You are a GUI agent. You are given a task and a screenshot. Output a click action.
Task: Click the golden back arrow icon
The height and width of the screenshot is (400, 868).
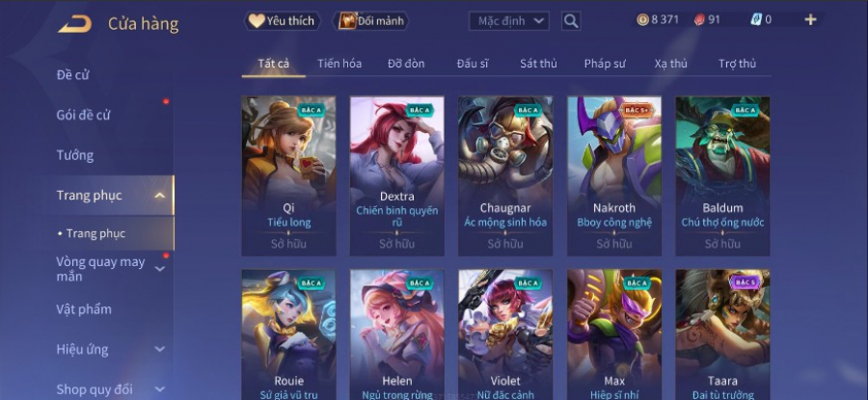coord(74,24)
